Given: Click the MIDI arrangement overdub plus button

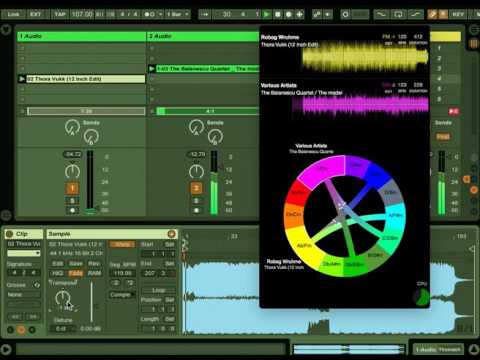Looking at the screenshot, I should 300,14.
